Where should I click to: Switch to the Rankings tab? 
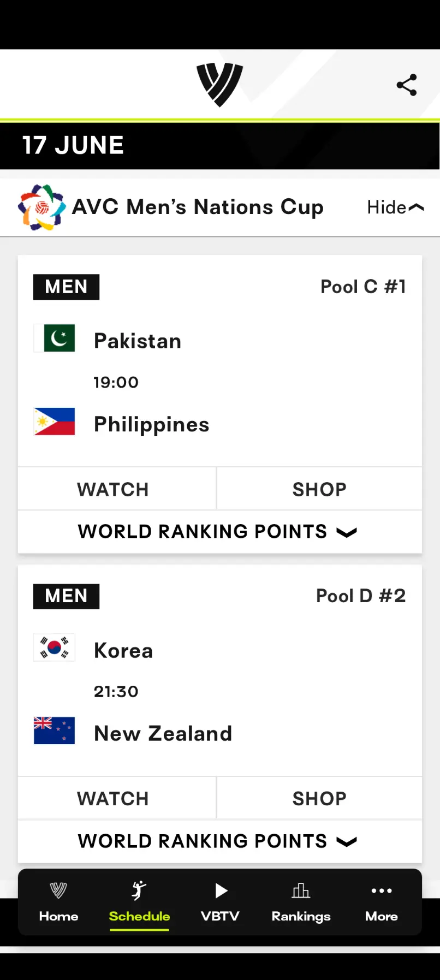click(x=301, y=902)
